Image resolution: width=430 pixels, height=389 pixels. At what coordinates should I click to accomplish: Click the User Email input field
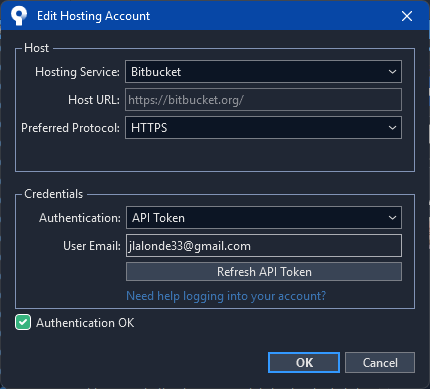point(264,246)
